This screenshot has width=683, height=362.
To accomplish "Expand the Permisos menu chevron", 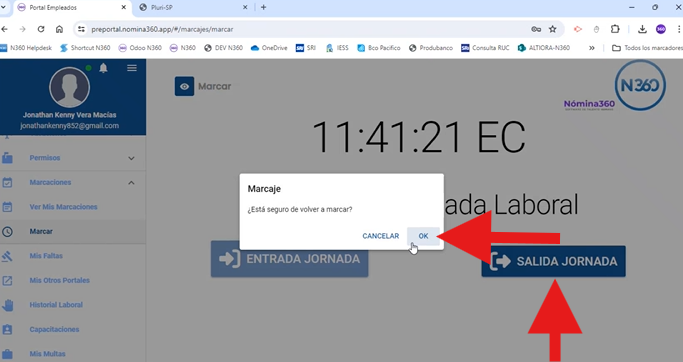I will (131, 158).
